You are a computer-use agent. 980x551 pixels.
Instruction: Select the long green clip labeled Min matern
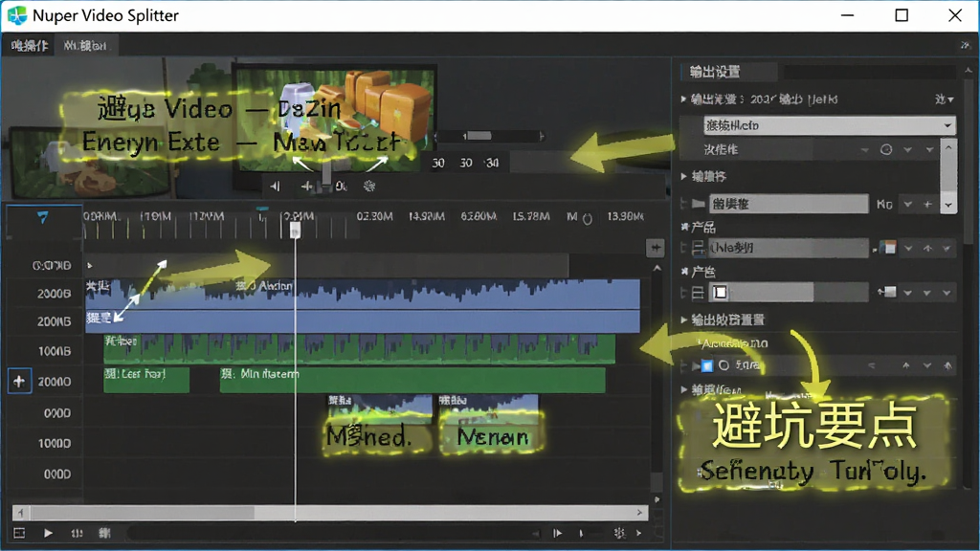[412, 380]
